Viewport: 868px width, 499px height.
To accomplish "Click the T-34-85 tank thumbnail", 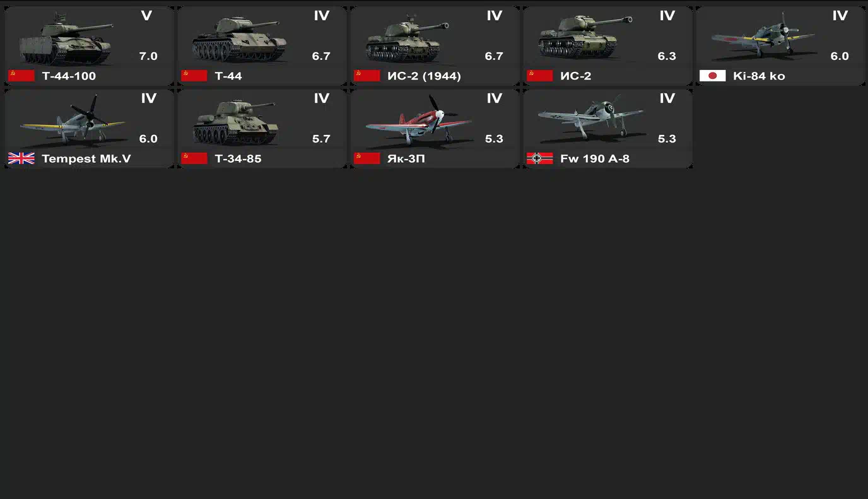I will coord(236,122).
